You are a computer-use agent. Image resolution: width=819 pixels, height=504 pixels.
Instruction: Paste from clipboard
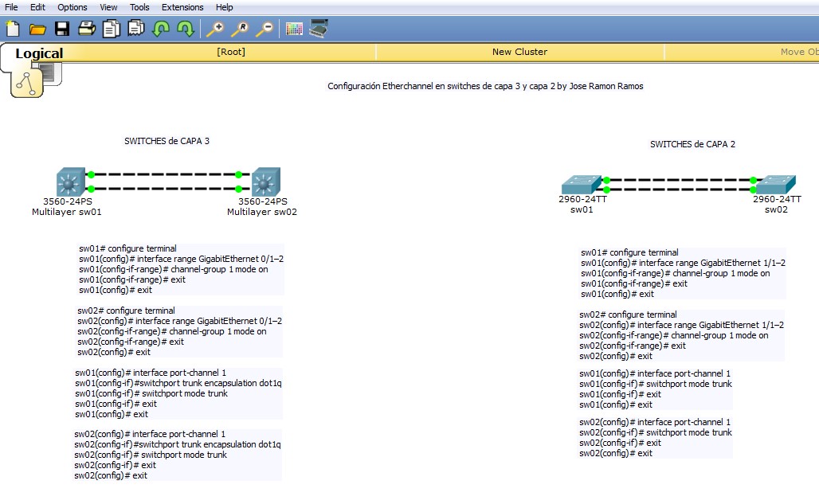click(x=134, y=27)
